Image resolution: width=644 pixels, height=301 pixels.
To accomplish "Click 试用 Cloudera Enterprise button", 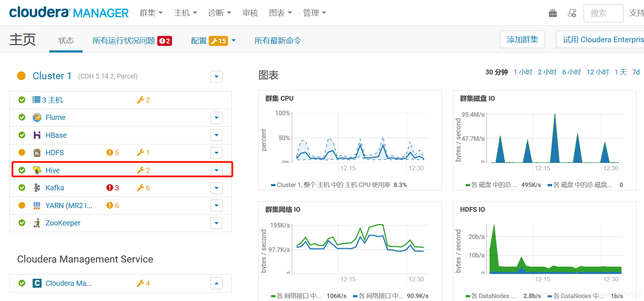I will tap(601, 39).
